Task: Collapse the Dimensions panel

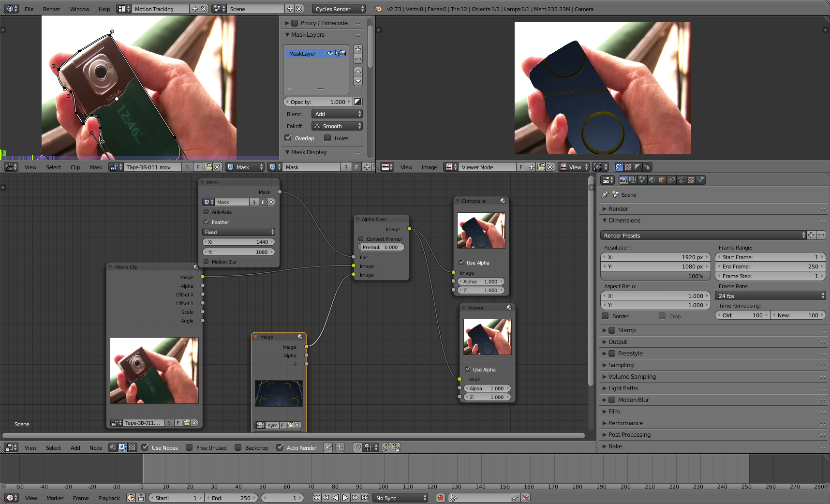Action: point(624,220)
